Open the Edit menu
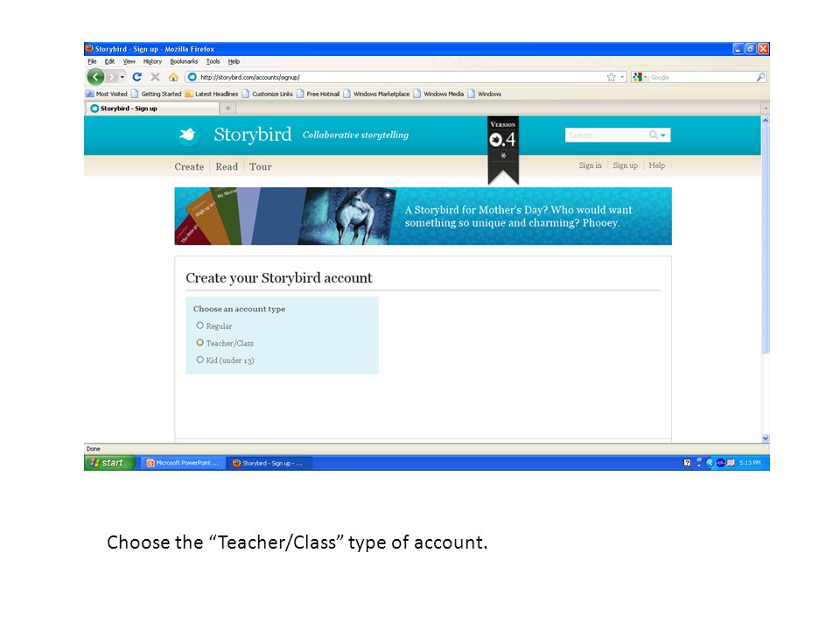The image size is (840, 630). point(110,61)
